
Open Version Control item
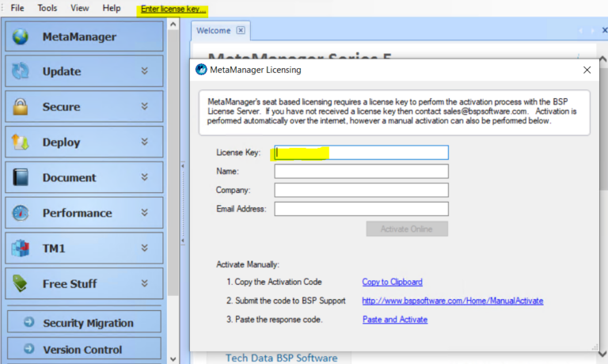[x=84, y=348]
